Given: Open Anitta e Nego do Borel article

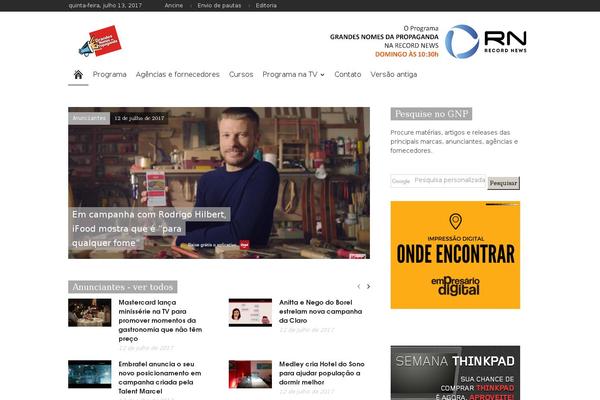Looking at the screenshot, I should (320, 311).
